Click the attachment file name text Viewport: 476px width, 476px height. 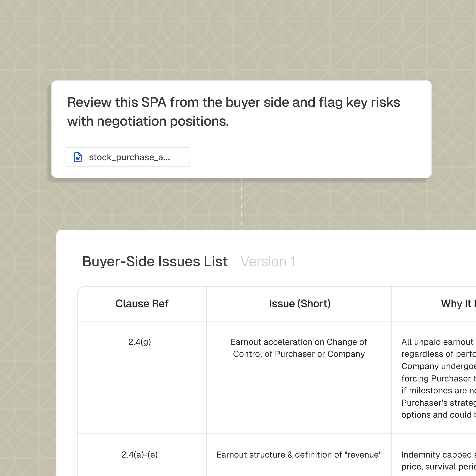click(129, 157)
